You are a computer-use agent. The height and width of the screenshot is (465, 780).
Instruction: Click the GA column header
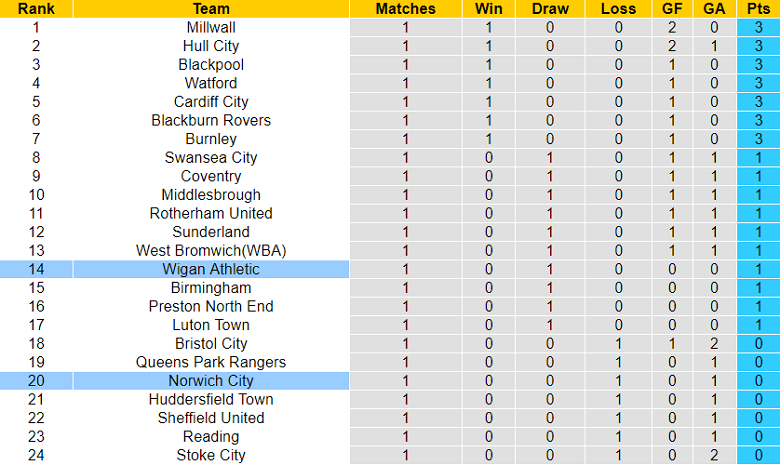pos(714,9)
